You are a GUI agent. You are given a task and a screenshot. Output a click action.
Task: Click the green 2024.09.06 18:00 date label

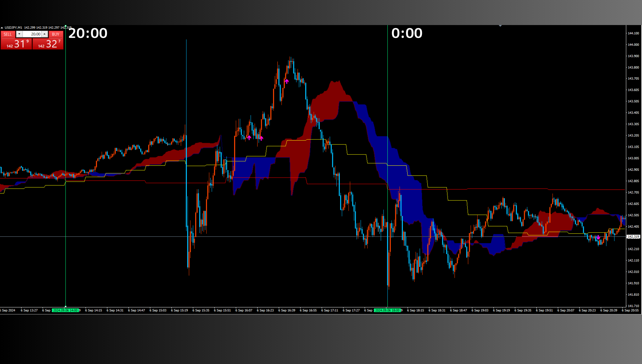tap(387, 310)
